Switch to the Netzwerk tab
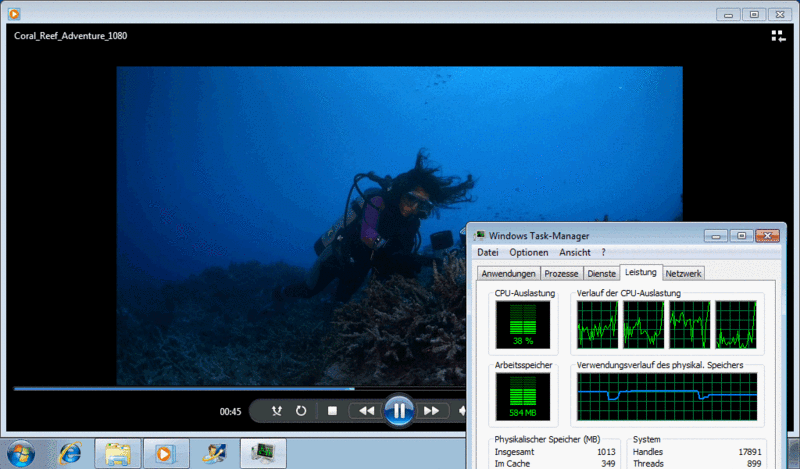Screen dimensions: 800x469 [683, 273]
